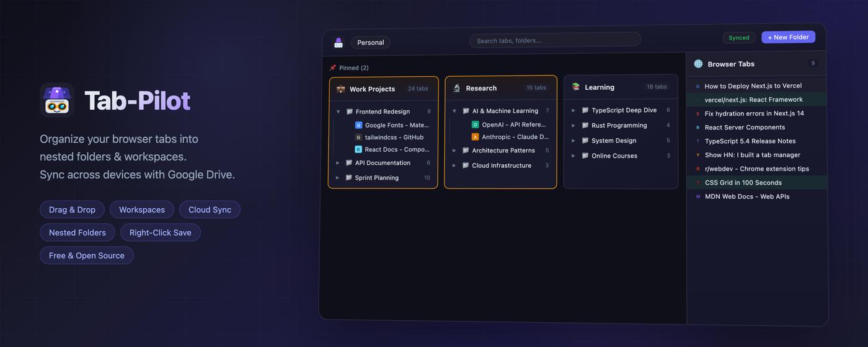Screen dimensions: 868x347
Task: Click the 18 tabs count on Learning
Action: 657,87
